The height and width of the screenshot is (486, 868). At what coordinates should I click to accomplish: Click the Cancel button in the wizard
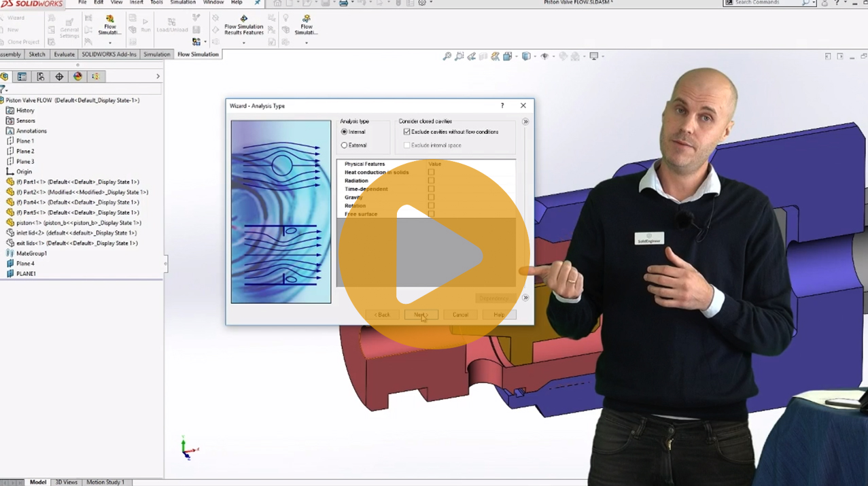[x=460, y=315]
